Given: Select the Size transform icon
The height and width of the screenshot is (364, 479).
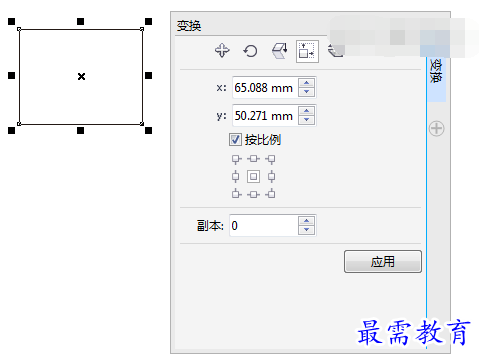Looking at the screenshot, I should coord(307,51).
